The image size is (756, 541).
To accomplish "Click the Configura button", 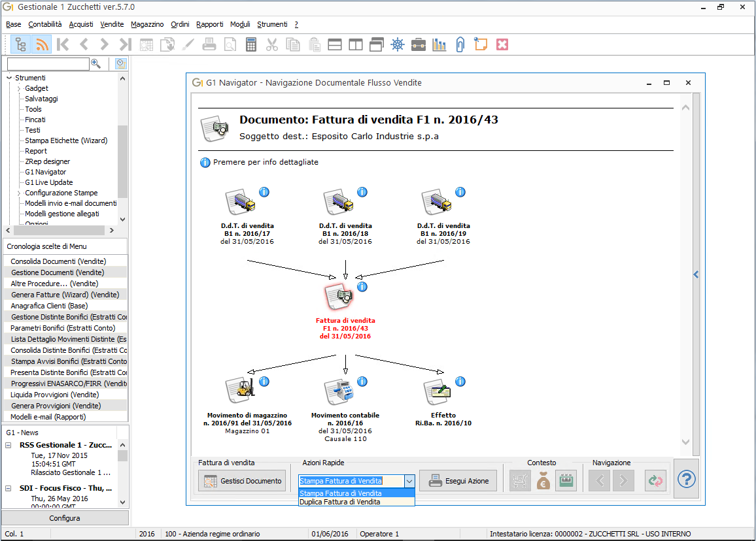I will (65, 518).
